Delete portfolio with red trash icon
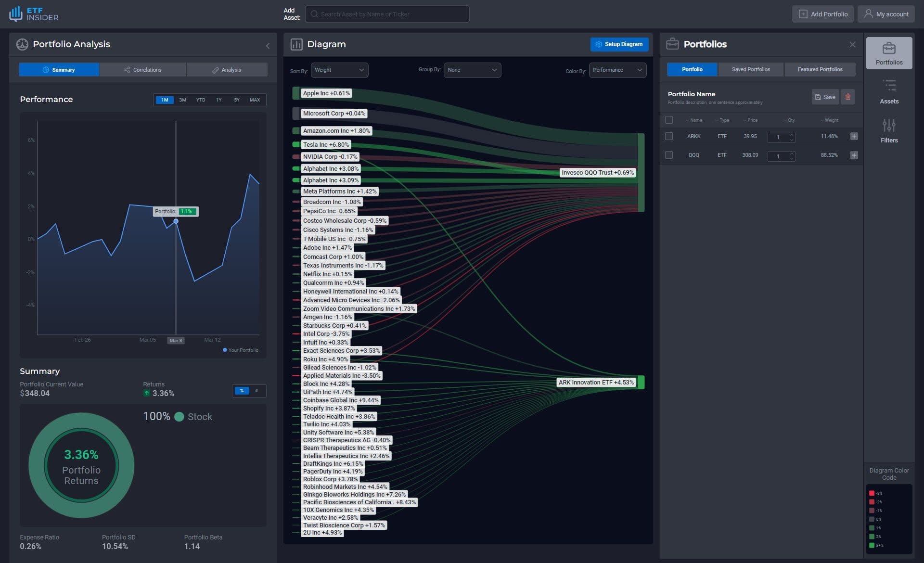This screenshot has width=924, height=563. pyautogui.click(x=847, y=97)
